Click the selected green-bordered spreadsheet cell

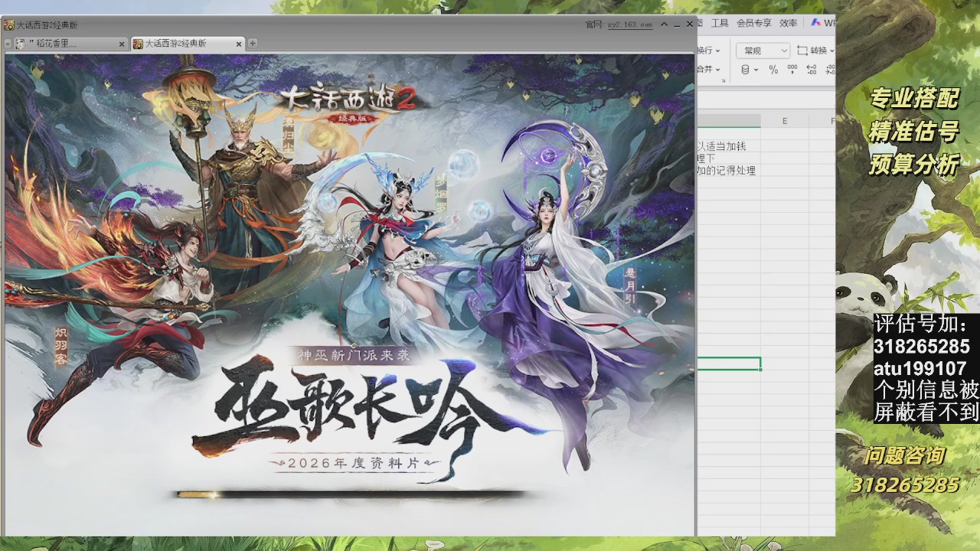click(x=728, y=364)
